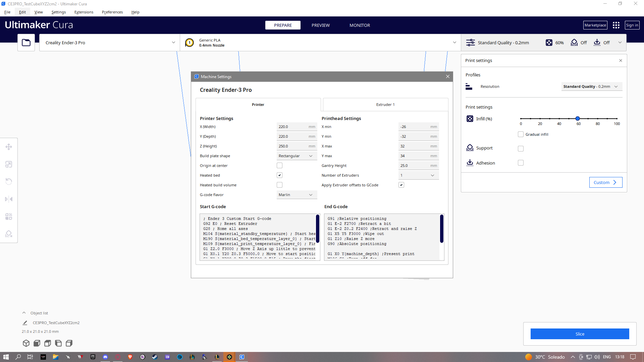Image resolution: width=644 pixels, height=362 pixels.
Task: Open the Extensions menu
Action: coord(84,12)
